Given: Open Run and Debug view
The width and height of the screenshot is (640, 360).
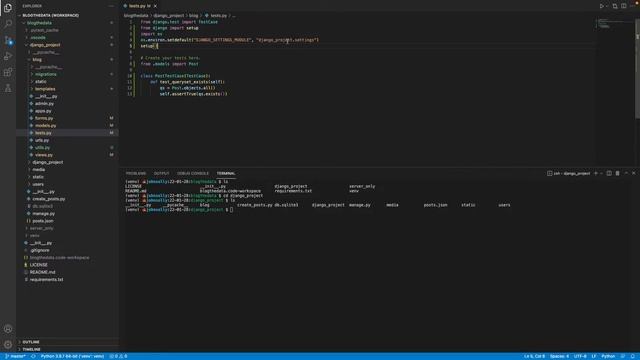Looking at the screenshot, I should tap(8, 56).
